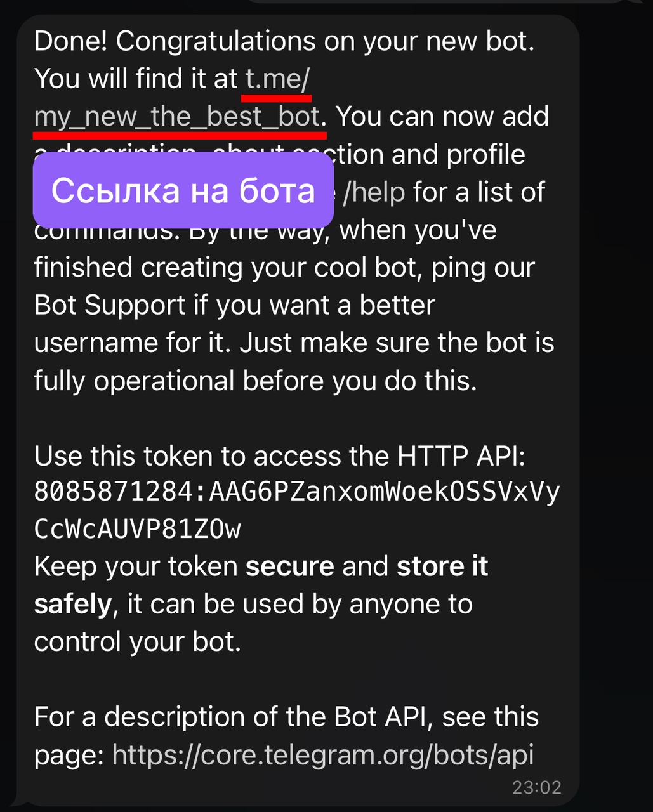
Task: Tap the my_new_the_best_bot username link
Action: pos(177,117)
